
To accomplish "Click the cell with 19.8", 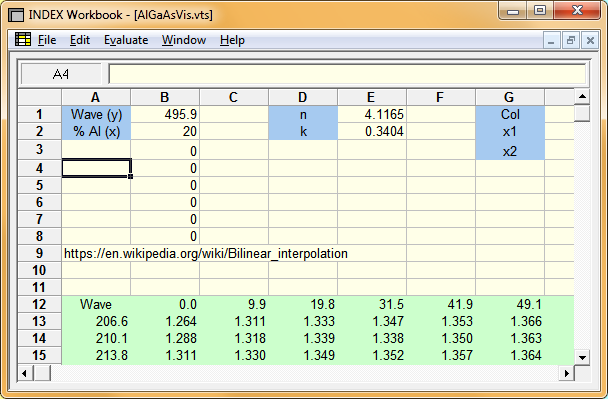I will [x=303, y=304].
